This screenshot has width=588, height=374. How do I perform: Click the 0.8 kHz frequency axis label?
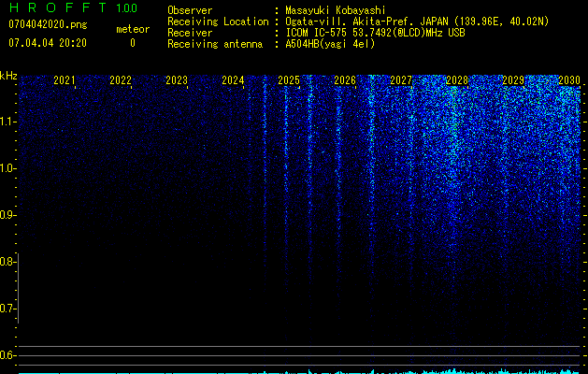coord(7,262)
